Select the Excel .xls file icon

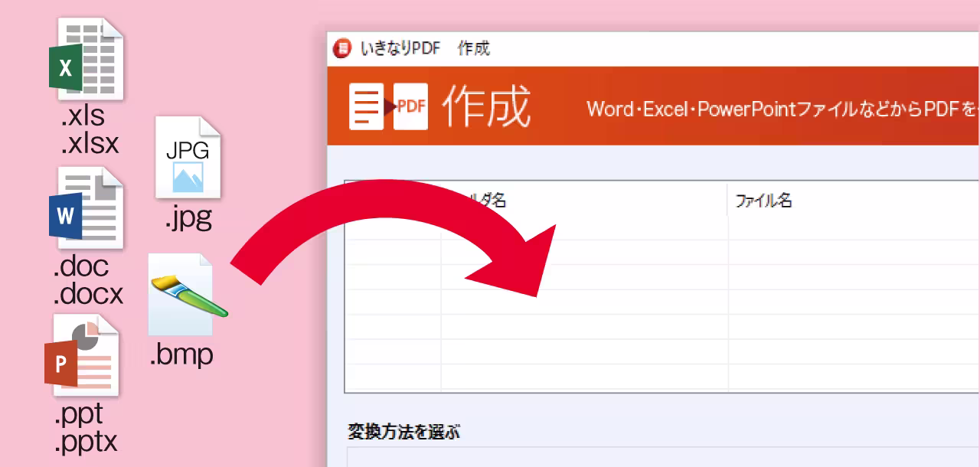[87, 60]
